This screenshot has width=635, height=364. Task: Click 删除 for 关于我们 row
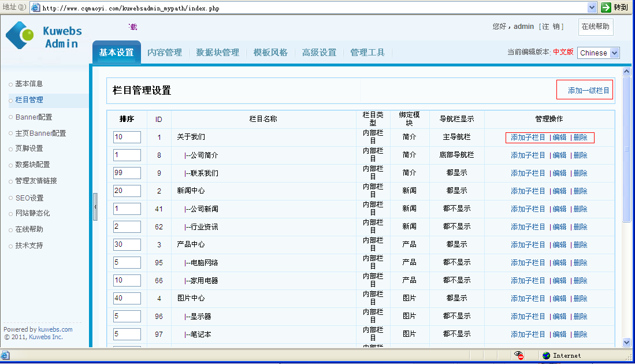click(x=580, y=138)
